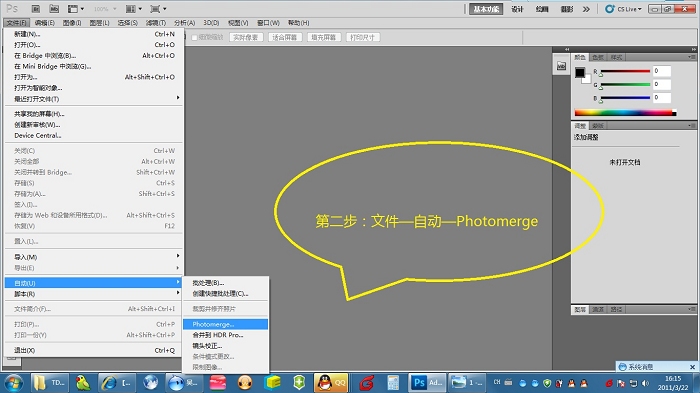The image size is (700, 393).
Task: Select 创建快捷批处理(C)...
Action: click(225, 293)
